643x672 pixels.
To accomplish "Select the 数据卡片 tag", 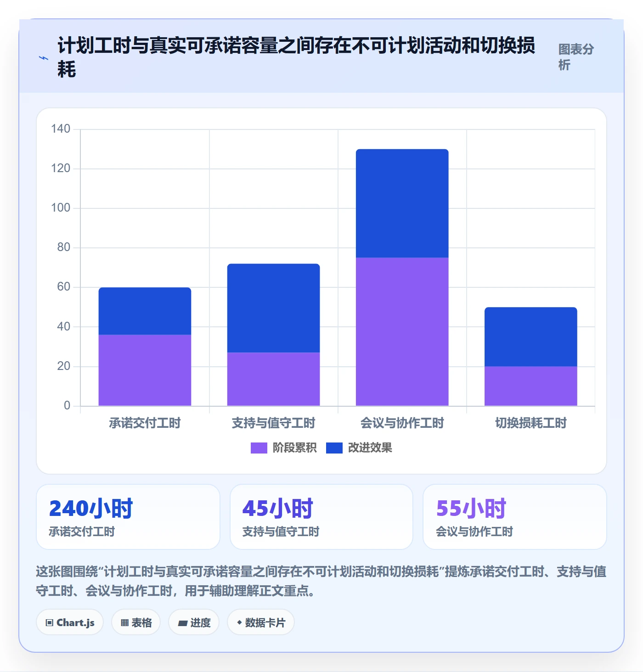I will [261, 622].
